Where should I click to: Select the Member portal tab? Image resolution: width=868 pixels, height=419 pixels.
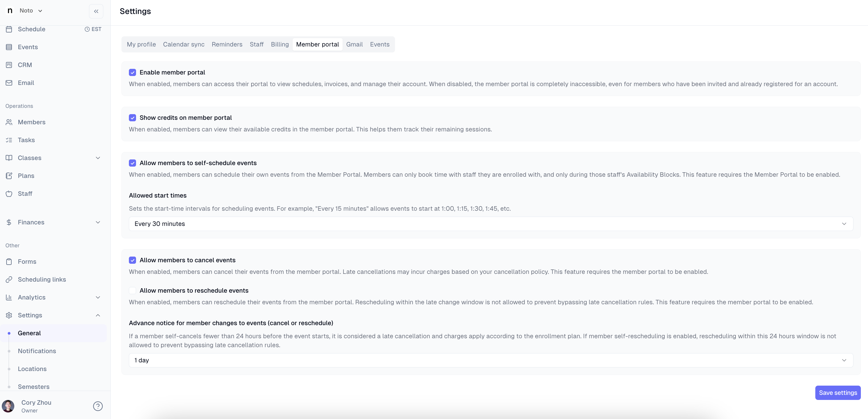[317, 44]
